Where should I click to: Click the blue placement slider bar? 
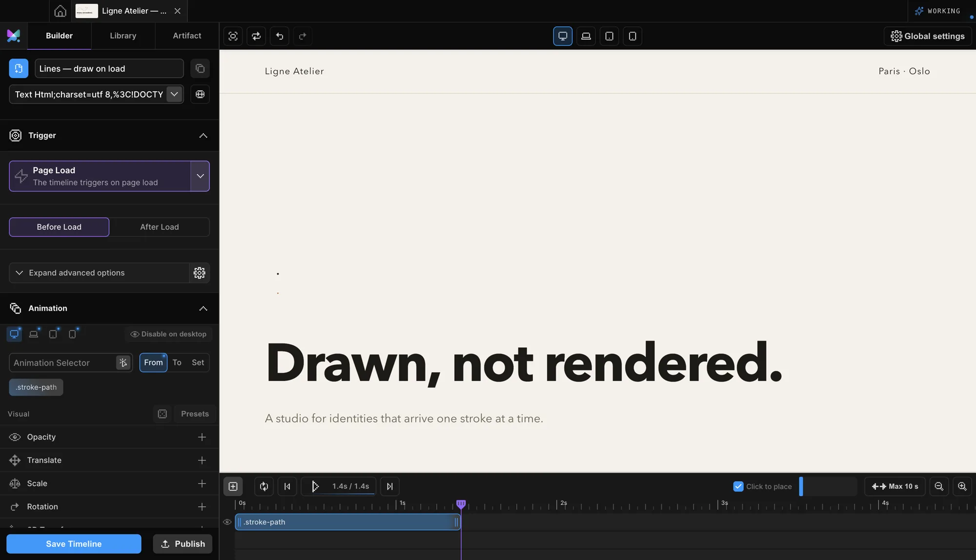pyautogui.click(x=801, y=486)
